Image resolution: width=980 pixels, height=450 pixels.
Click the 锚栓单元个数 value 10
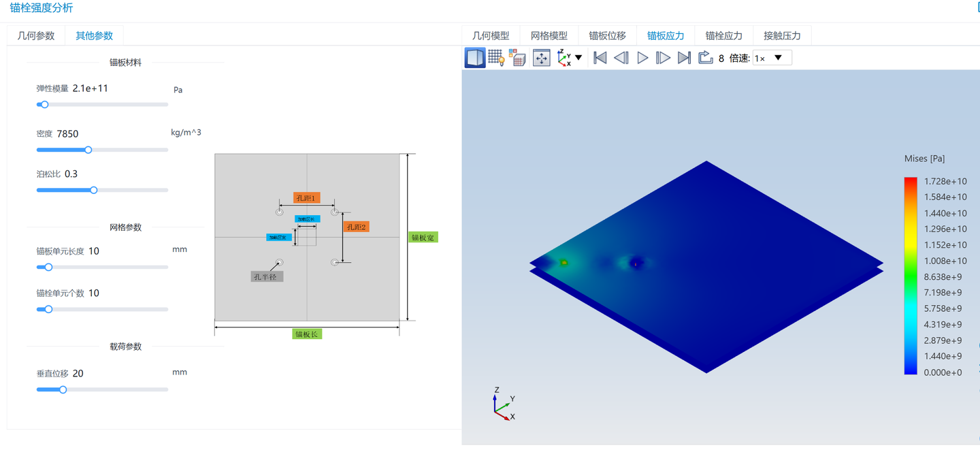pyautogui.click(x=94, y=293)
